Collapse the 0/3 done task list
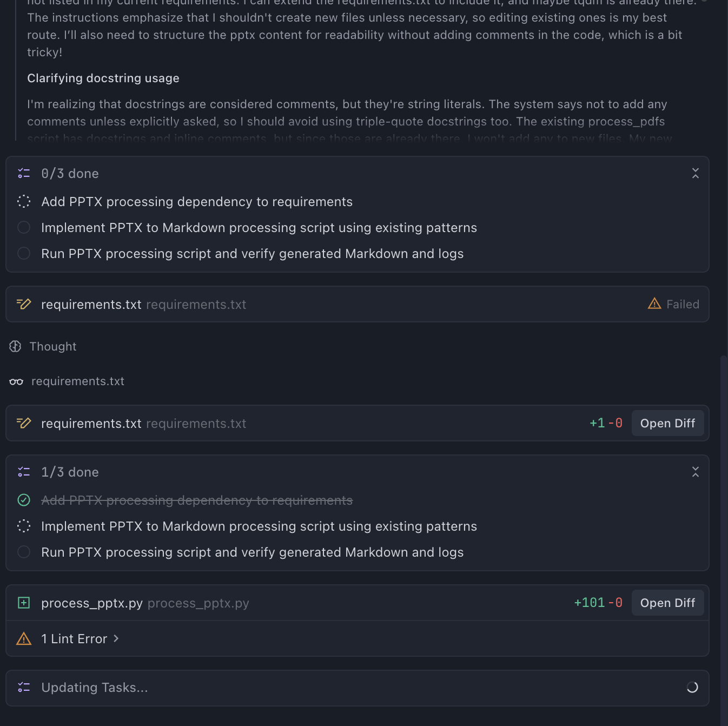This screenshot has width=728, height=726. coord(696,174)
